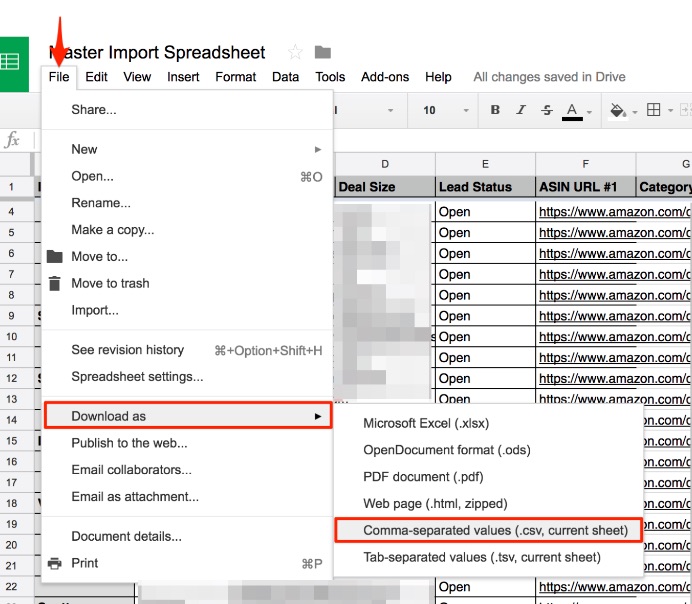Select column E header

pyautogui.click(x=485, y=164)
